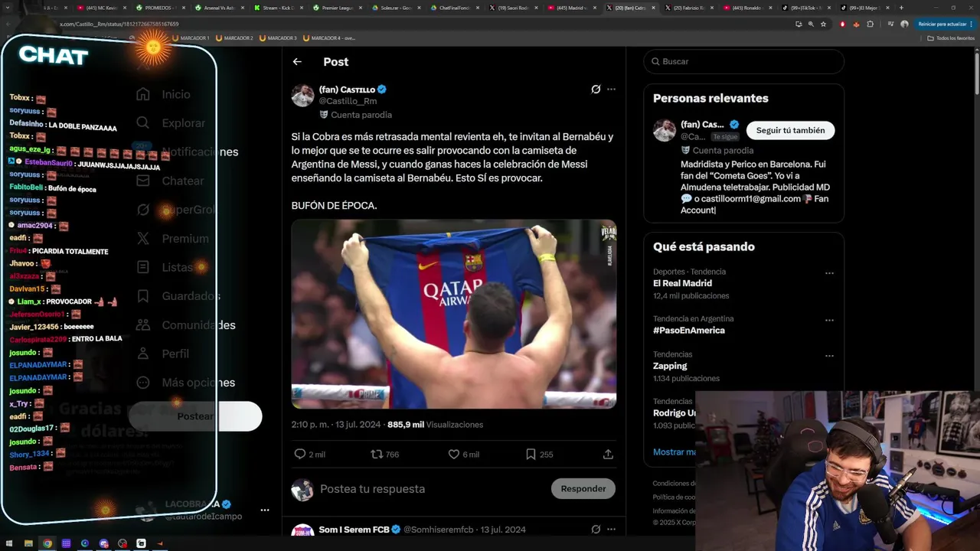Screen dimensions: 980x551
Task: Open Listas in the X sidebar
Action: click(165, 267)
